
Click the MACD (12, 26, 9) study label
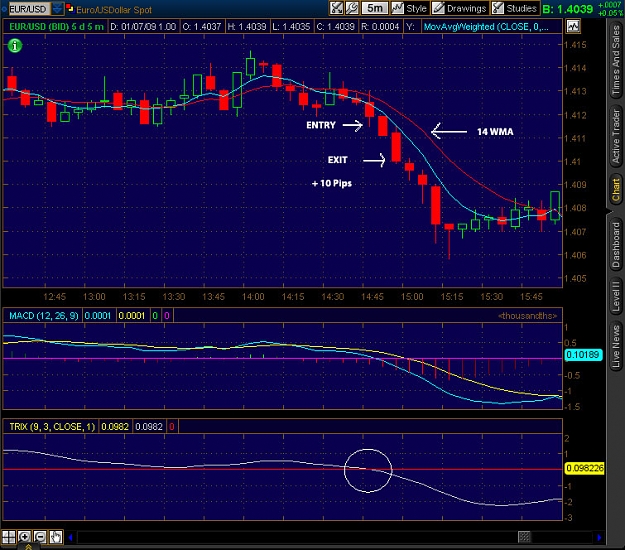tap(44, 316)
